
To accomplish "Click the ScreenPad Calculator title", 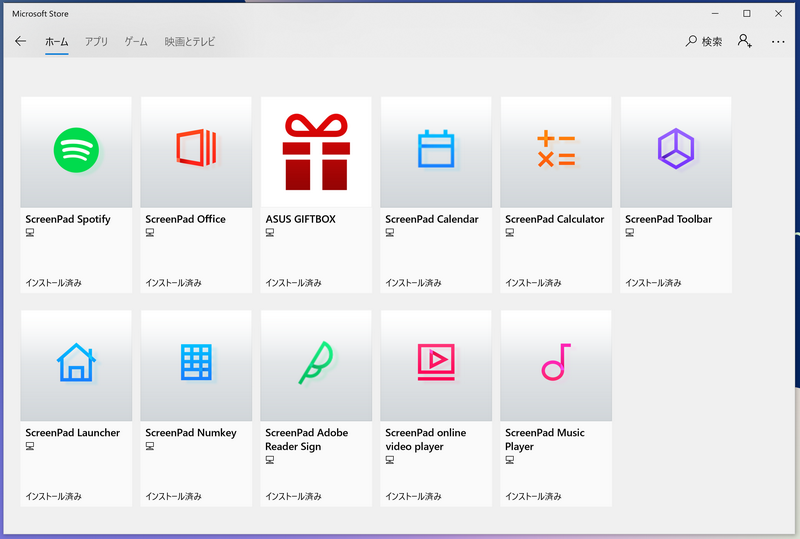I will [555, 219].
